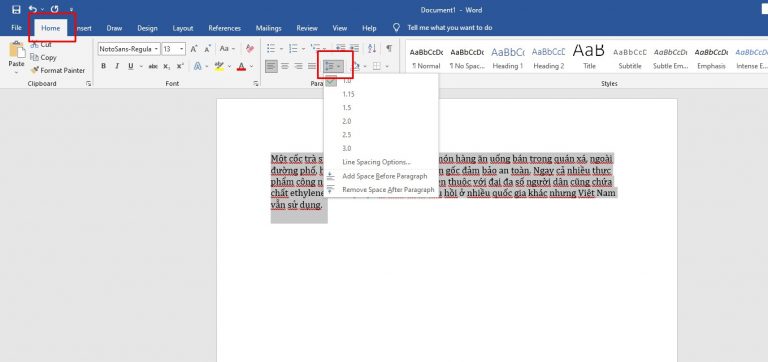Open the Change Case (Aa) menu
Screen dimensions: 768x362
pyautogui.click(x=227, y=49)
